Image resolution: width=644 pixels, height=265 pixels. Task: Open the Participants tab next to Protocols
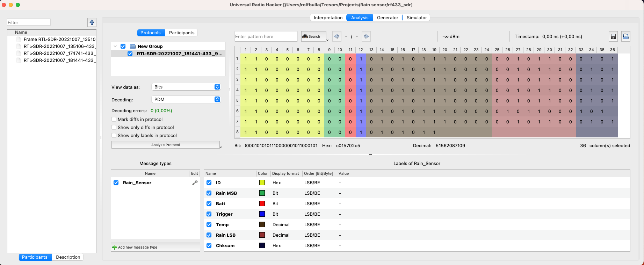tap(181, 33)
